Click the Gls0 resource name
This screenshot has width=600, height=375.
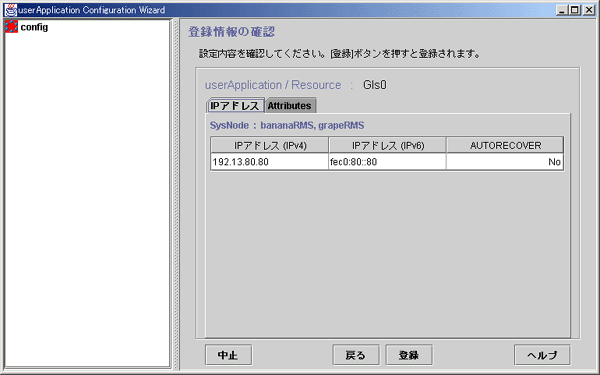click(x=375, y=85)
